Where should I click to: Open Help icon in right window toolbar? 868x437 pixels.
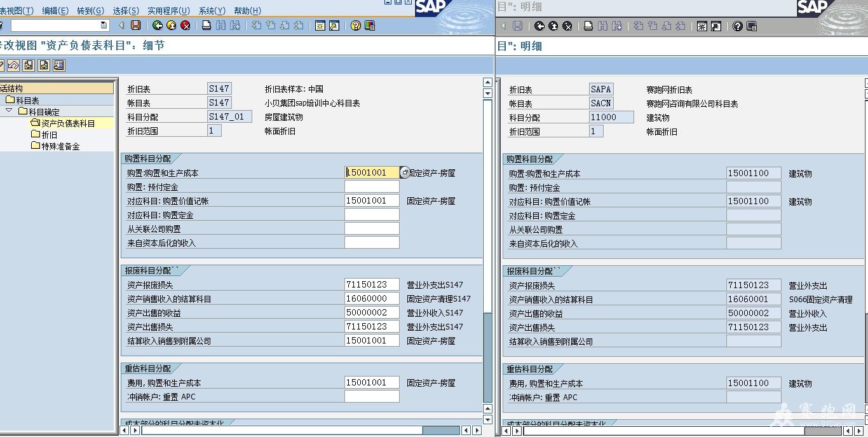[737, 26]
